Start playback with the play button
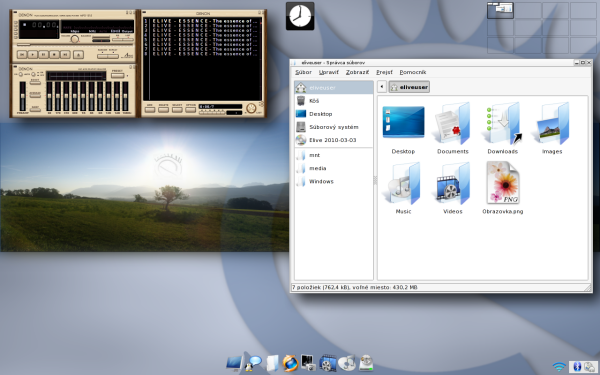Screen dimensions: 600x375 pos(33,54)
